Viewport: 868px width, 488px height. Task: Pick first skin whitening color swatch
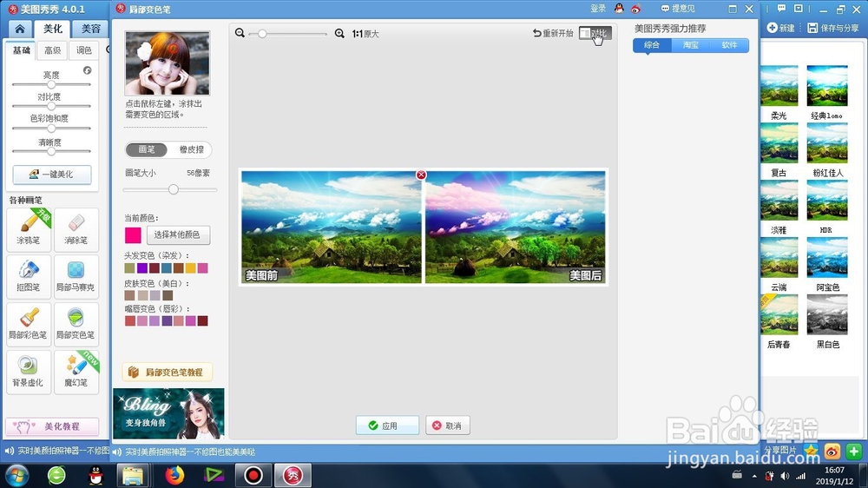(130, 296)
